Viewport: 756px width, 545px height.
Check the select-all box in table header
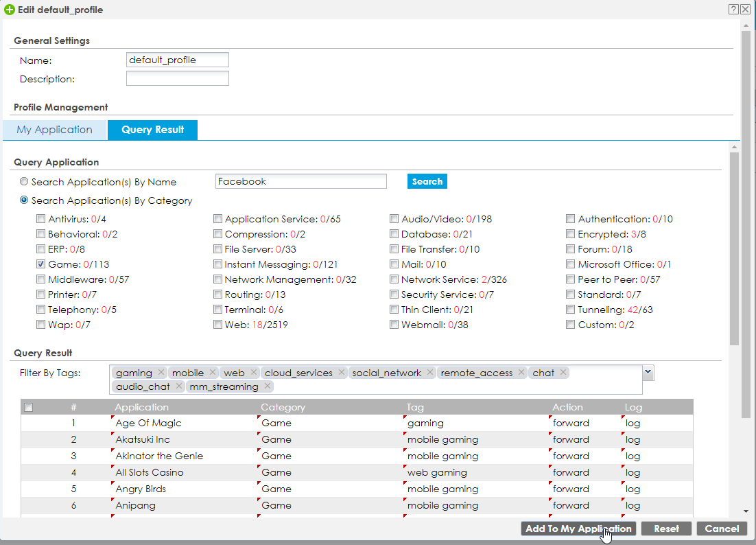[x=28, y=407]
